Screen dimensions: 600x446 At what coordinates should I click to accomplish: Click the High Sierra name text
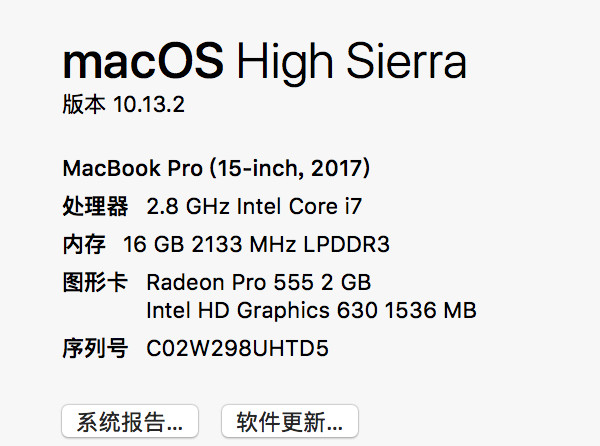point(352,63)
